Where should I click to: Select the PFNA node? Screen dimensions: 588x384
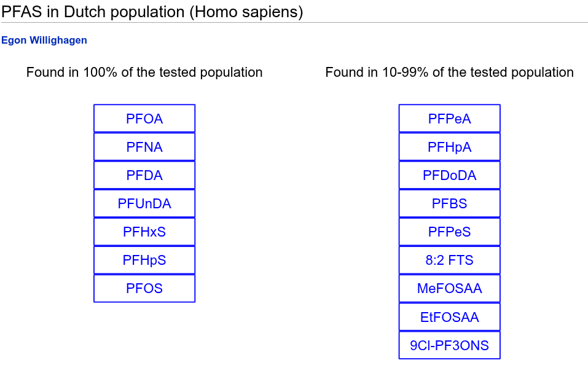click(x=144, y=147)
